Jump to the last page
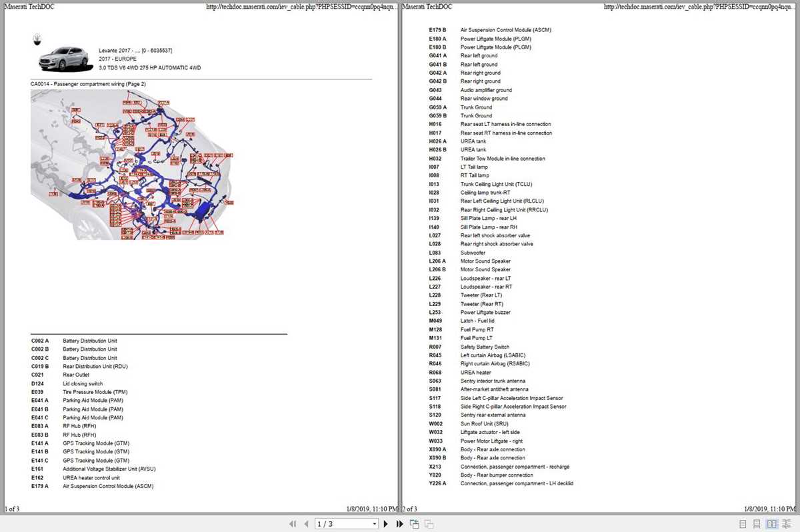This screenshot has height=532, width=800. click(399, 524)
